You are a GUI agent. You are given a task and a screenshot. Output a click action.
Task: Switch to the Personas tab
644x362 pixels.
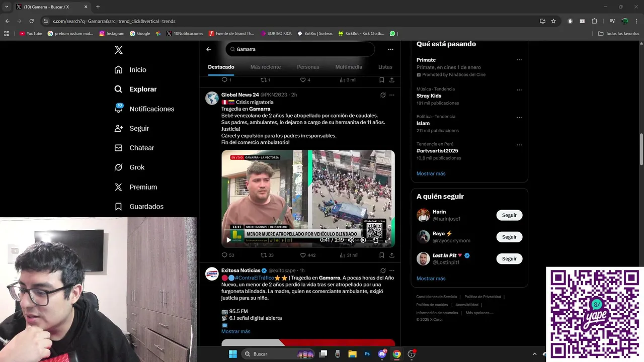(x=308, y=67)
